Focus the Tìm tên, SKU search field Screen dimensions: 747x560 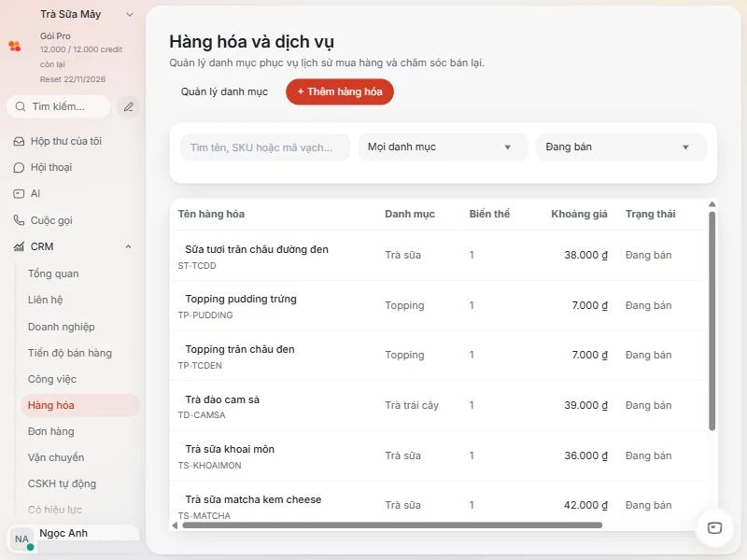265,147
